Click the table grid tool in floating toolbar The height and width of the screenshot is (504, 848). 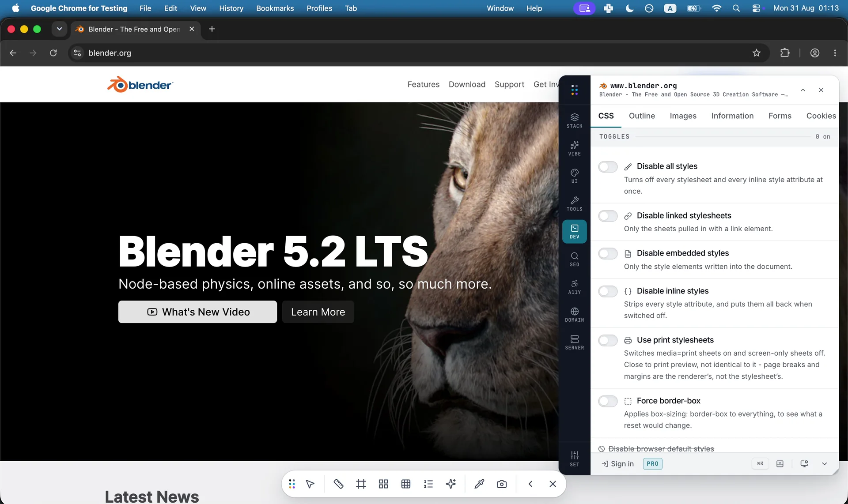[406, 484]
